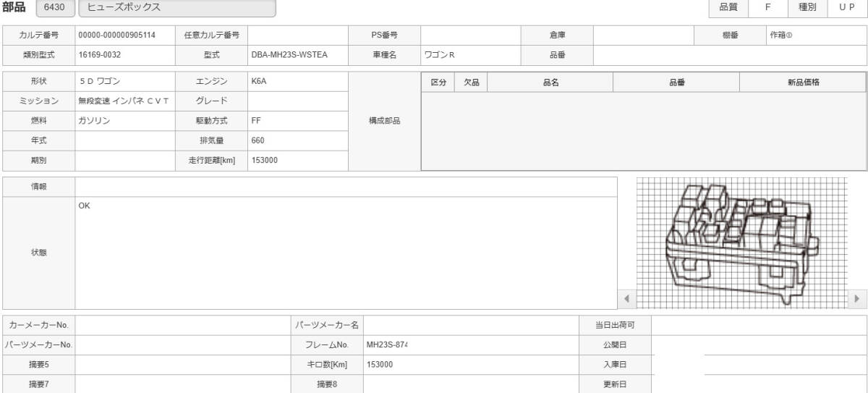
Task: Click the グレード field
Action: 297,101
